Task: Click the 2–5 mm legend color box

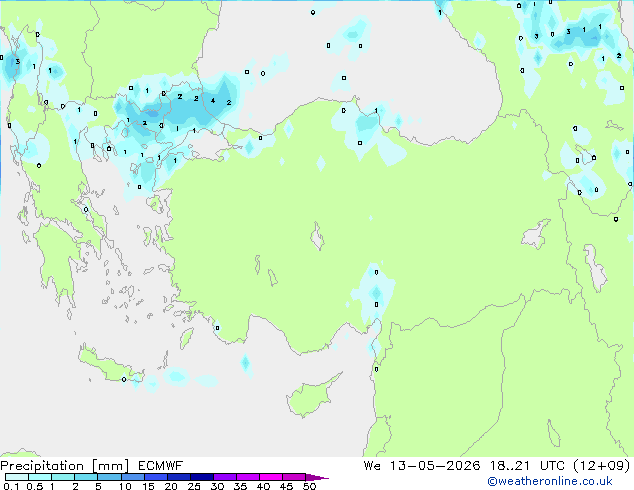Action: (86, 477)
